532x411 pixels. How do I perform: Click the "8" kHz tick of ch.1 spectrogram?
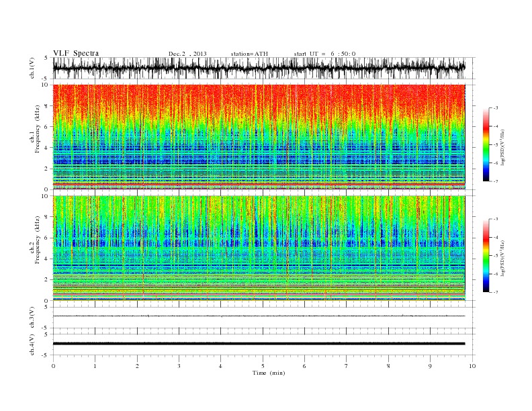[x=47, y=106]
